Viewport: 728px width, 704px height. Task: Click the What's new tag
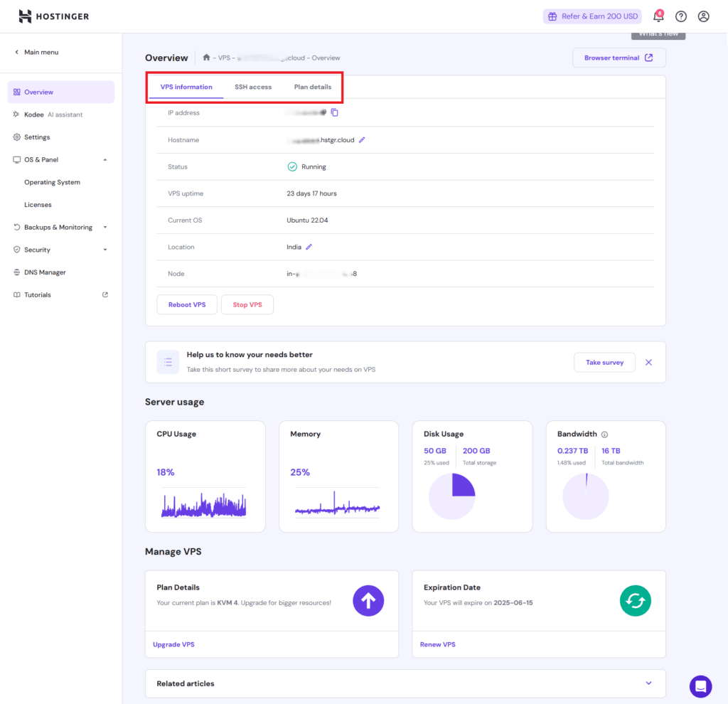[658, 34]
